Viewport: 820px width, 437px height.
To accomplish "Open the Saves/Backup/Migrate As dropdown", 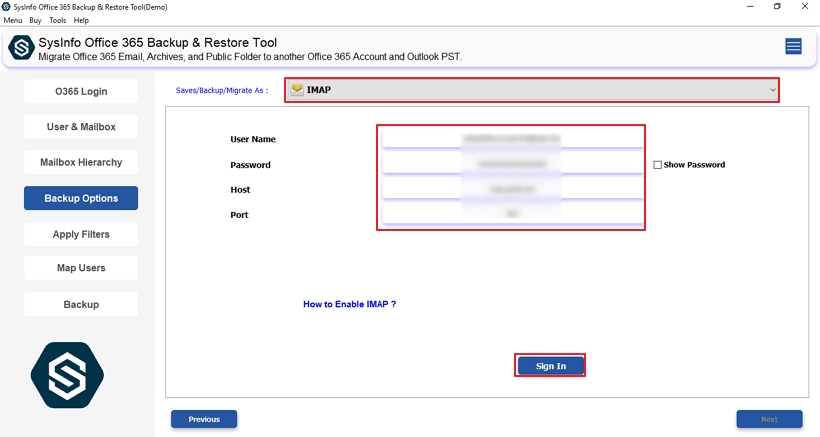I will pyautogui.click(x=532, y=90).
